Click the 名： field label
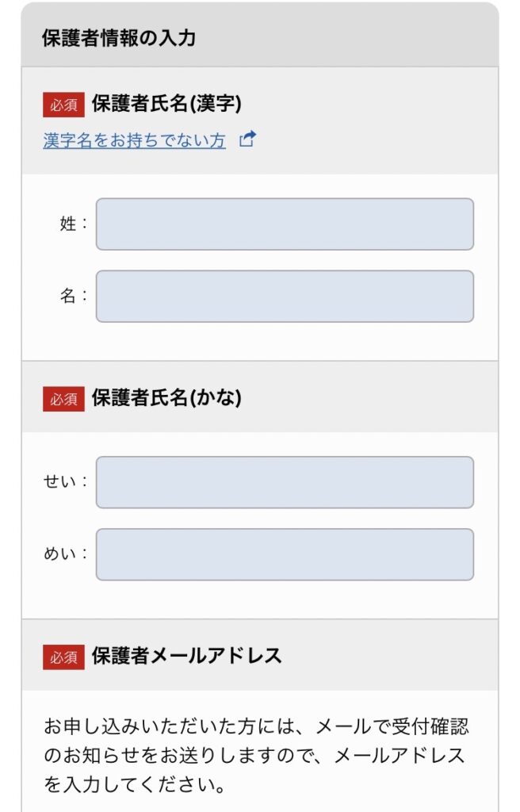 point(74,296)
